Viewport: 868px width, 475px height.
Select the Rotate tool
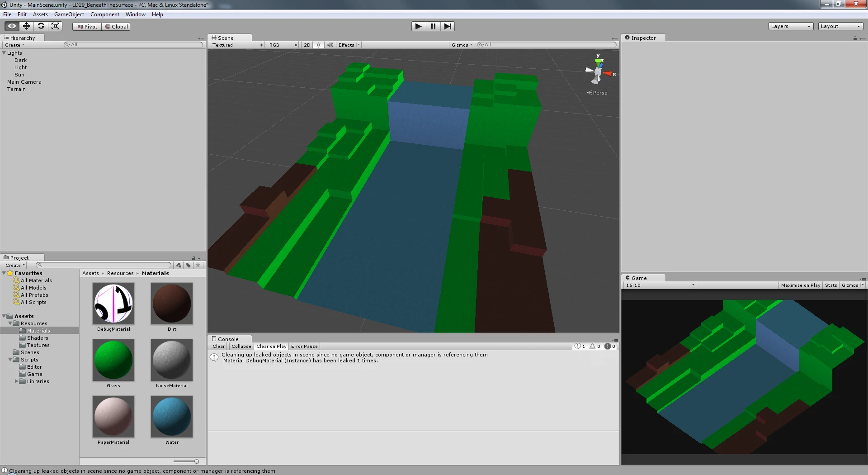[41, 26]
